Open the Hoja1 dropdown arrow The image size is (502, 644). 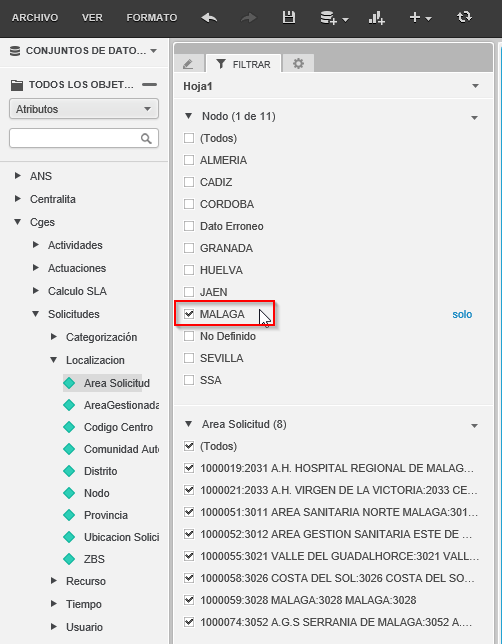(475, 86)
